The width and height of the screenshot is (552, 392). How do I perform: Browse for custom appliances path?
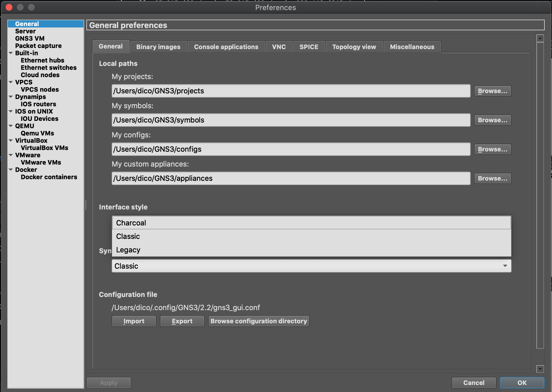493,178
